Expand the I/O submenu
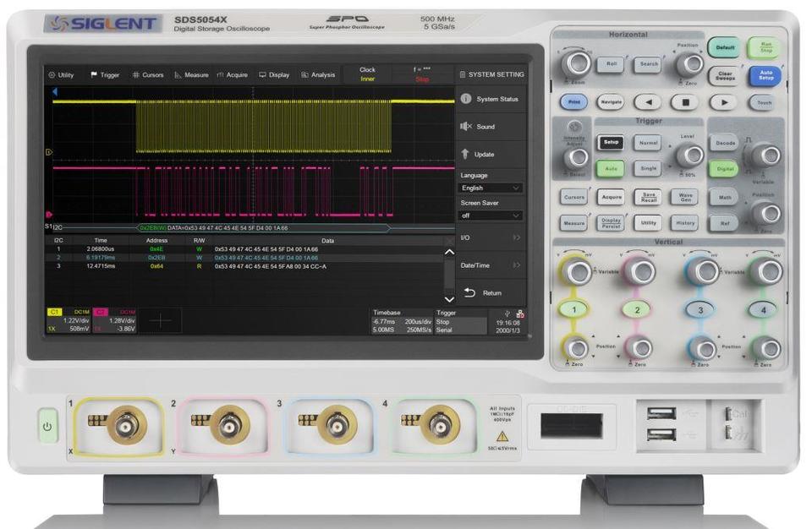The height and width of the screenshot is (529, 812). tap(491, 237)
